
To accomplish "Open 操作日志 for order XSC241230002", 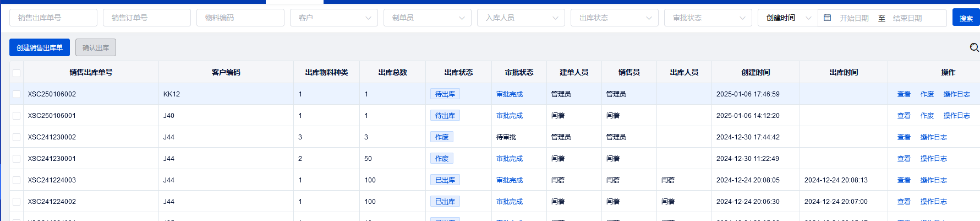I will pyautogui.click(x=934, y=137).
